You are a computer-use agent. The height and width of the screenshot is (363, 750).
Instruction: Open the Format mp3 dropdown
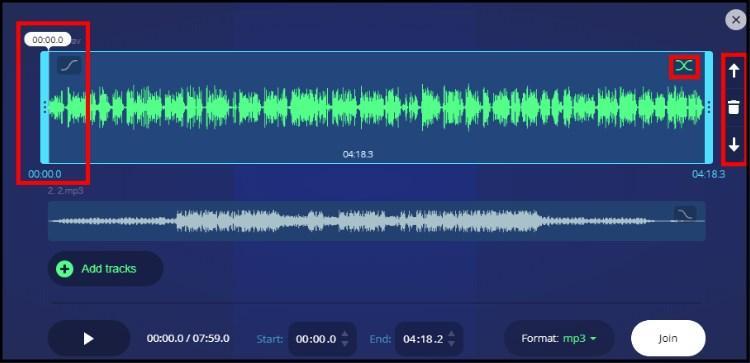559,339
